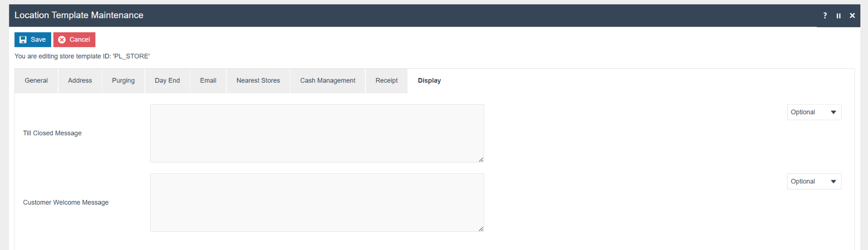Click the pause icon in title bar
Viewport: 868px width, 250px height.
[838, 16]
